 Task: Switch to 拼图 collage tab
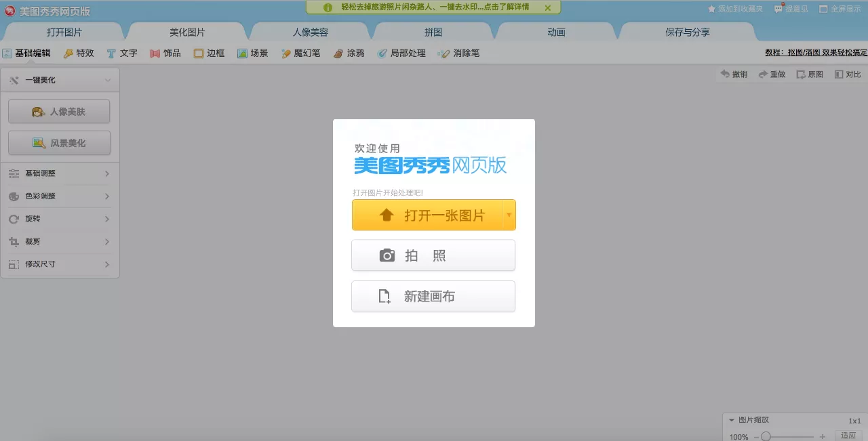coord(433,32)
